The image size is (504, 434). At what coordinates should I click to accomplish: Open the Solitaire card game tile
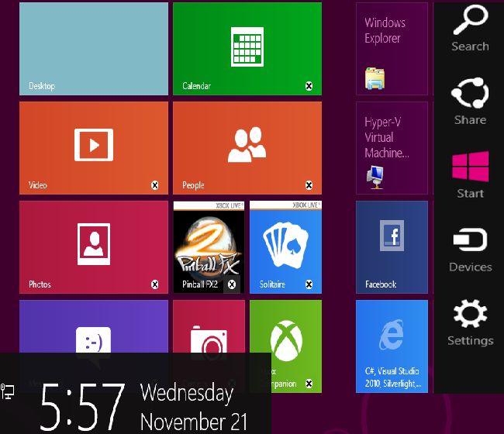(286, 247)
